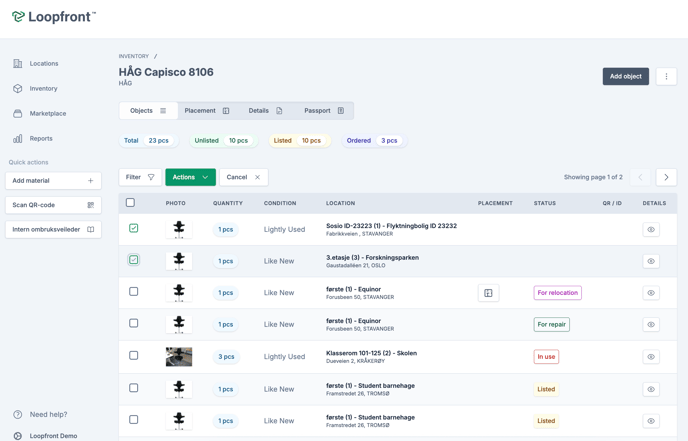Click the QUANTITY column header

[228, 203]
